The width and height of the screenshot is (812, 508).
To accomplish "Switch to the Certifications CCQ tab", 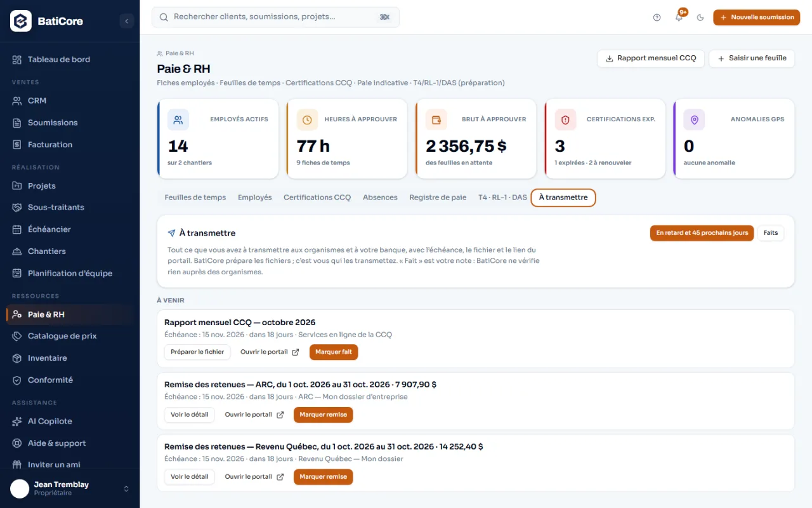I will [x=317, y=197].
